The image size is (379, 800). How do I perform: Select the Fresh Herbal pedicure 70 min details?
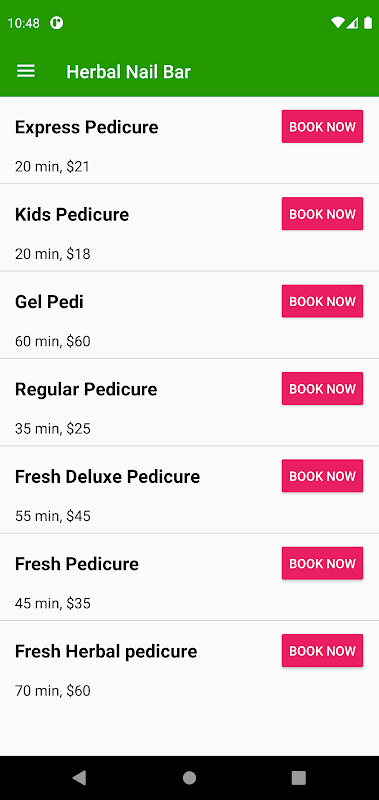pos(53,691)
